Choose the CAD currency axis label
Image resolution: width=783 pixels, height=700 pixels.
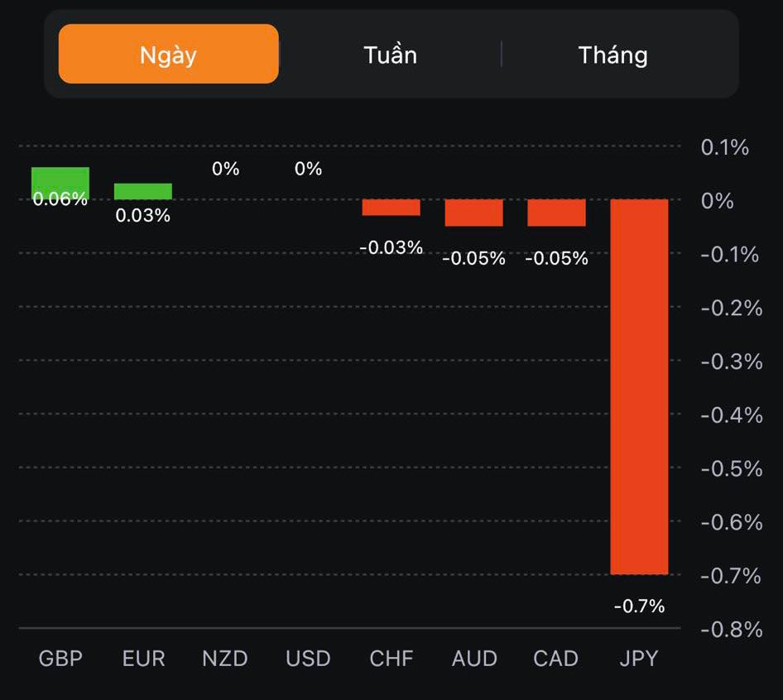[556, 659]
